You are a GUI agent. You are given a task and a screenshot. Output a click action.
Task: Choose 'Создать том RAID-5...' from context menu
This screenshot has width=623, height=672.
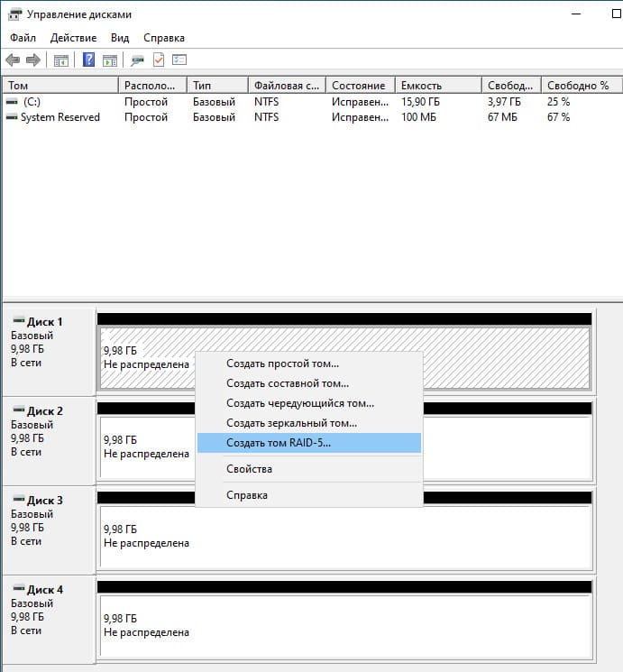tap(279, 443)
